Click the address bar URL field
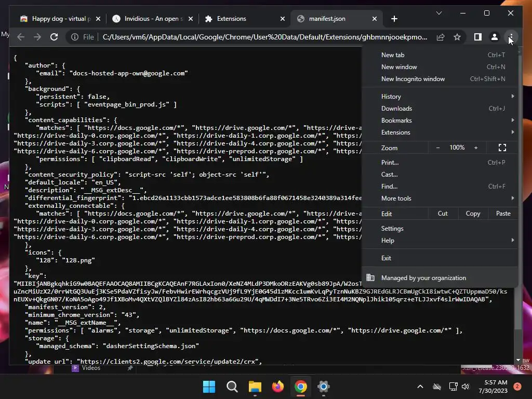The height and width of the screenshot is (399, 532). [264, 37]
